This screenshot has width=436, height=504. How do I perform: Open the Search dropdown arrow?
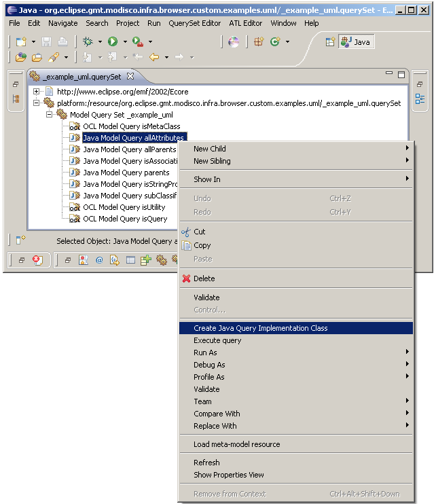click(x=66, y=58)
